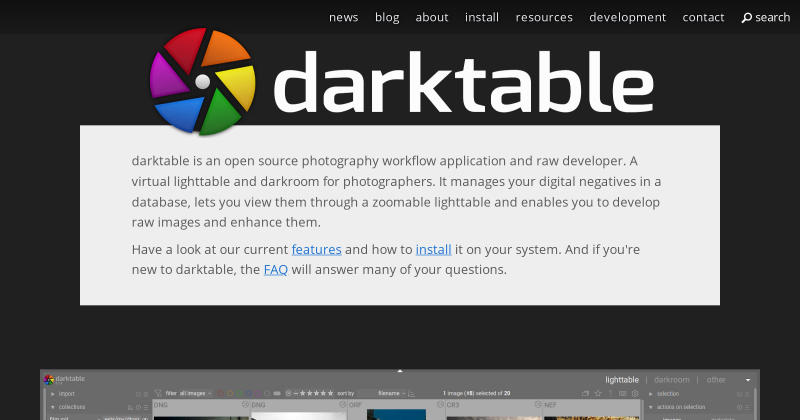Collapse the actions on selection module

[x=651, y=407]
